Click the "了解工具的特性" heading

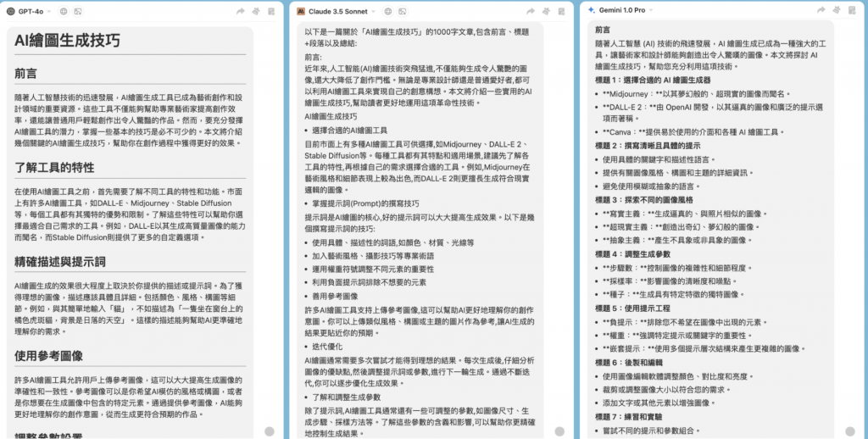point(54,168)
